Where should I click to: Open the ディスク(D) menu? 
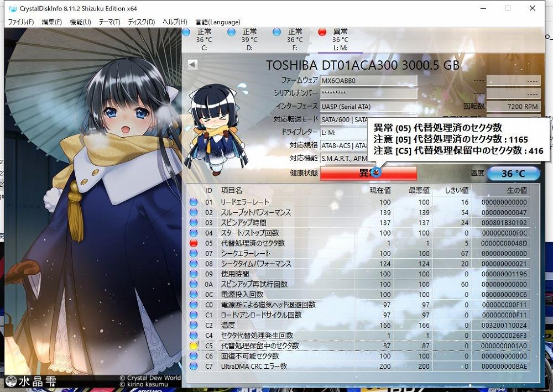click(x=142, y=22)
